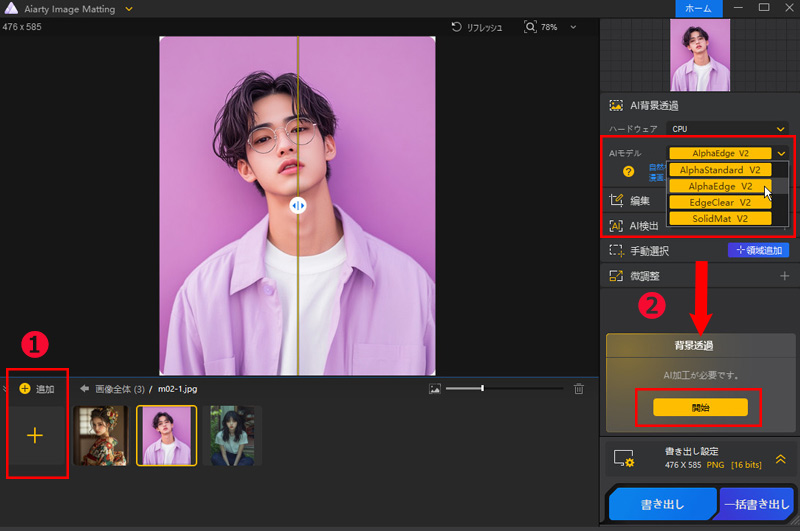Expand the 78% zoom dropdown arrow
Screen dimensions: 800x531
click(x=573, y=27)
